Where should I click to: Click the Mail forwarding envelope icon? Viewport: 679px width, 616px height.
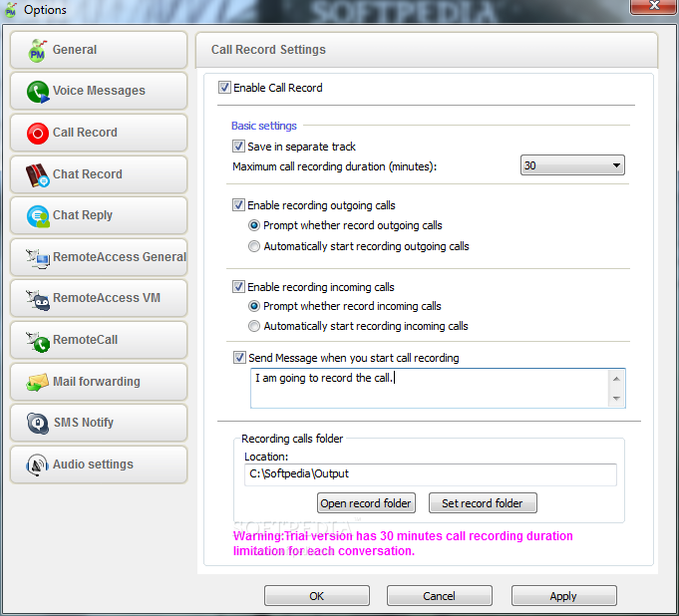click(x=38, y=382)
